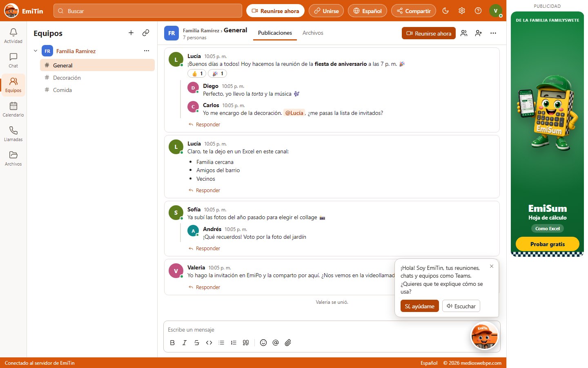Toggle the thumbs up reaction on Lucía's message
The height and width of the screenshot is (368, 588).
click(x=197, y=74)
